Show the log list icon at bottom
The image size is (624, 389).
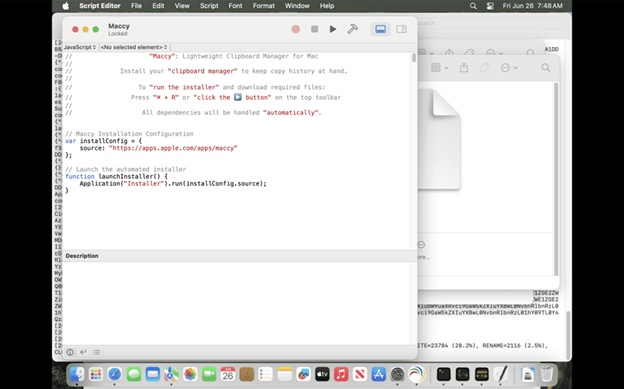point(96,352)
